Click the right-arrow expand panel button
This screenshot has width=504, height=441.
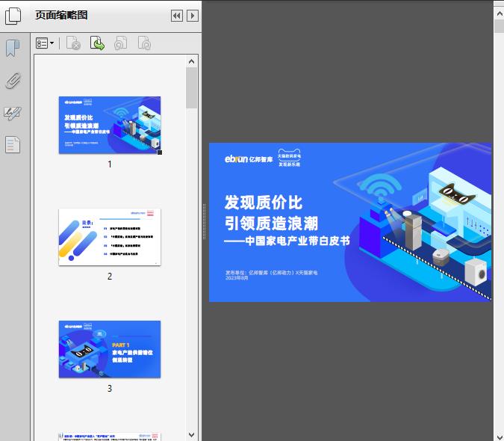click(x=193, y=16)
